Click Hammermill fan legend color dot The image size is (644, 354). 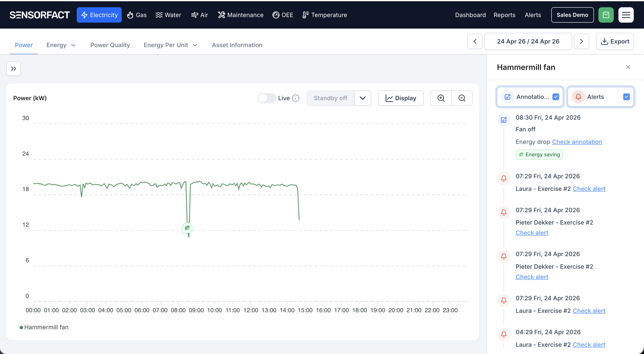coord(21,328)
